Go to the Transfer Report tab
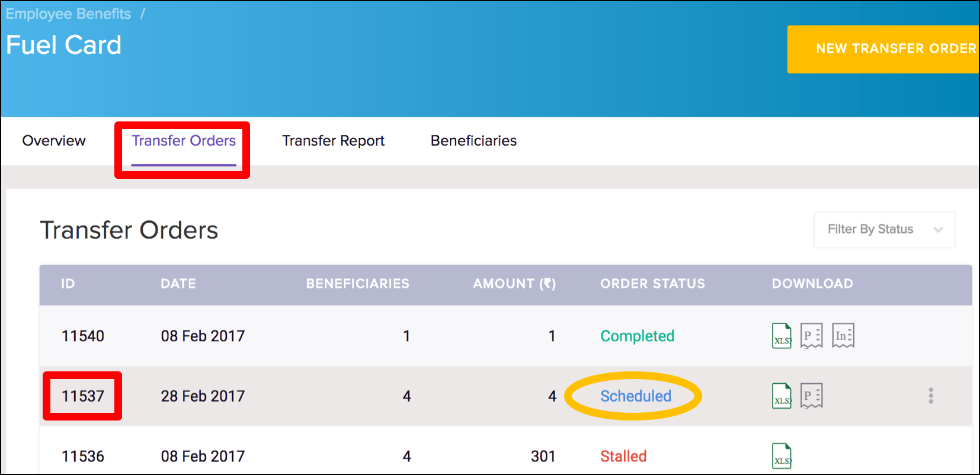 click(333, 141)
